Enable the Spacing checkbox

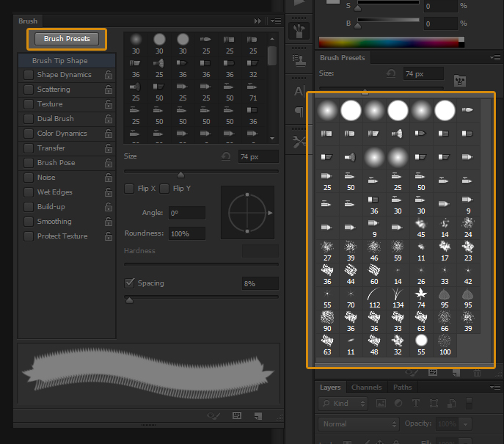(x=130, y=283)
